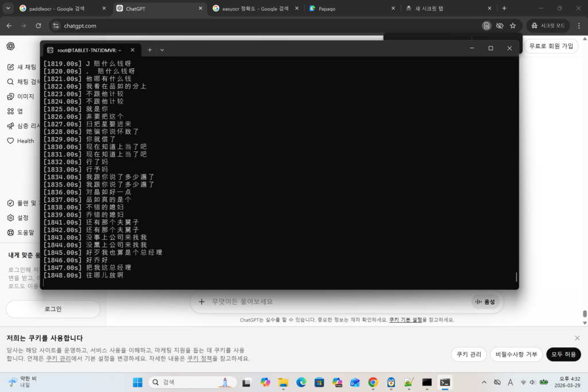This screenshot has height=392, width=588.
Task: Show hidden system tray icons
Action: click(483, 382)
